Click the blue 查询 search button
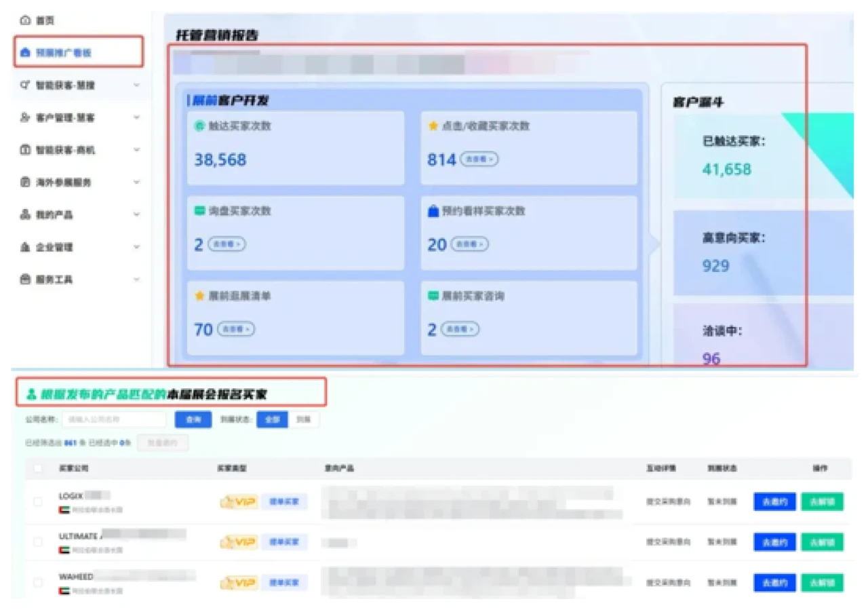Viewport: 868px width, 610px height. pos(193,419)
